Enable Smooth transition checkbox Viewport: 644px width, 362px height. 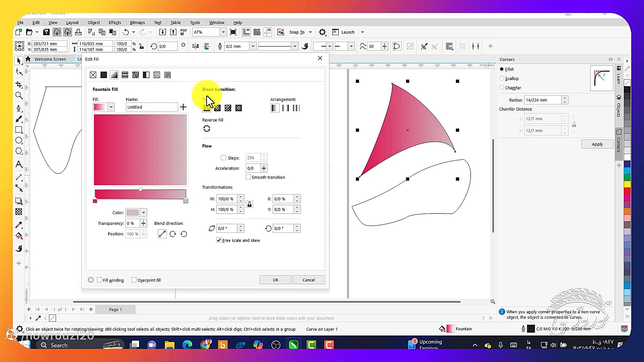(x=248, y=177)
